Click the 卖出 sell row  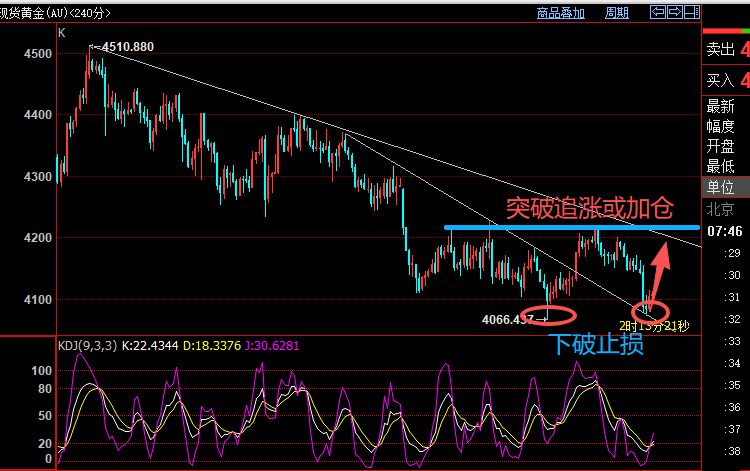click(x=726, y=49)
